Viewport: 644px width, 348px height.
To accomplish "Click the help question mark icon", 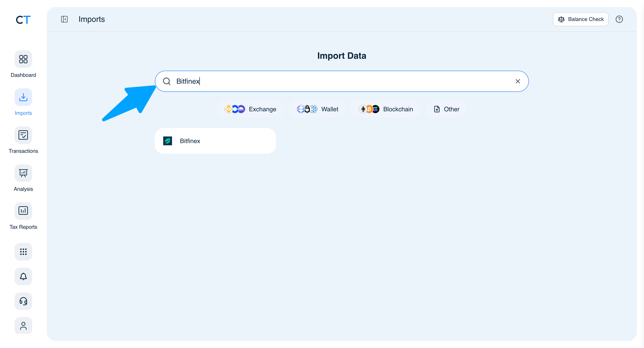I will tap(619, 19).
